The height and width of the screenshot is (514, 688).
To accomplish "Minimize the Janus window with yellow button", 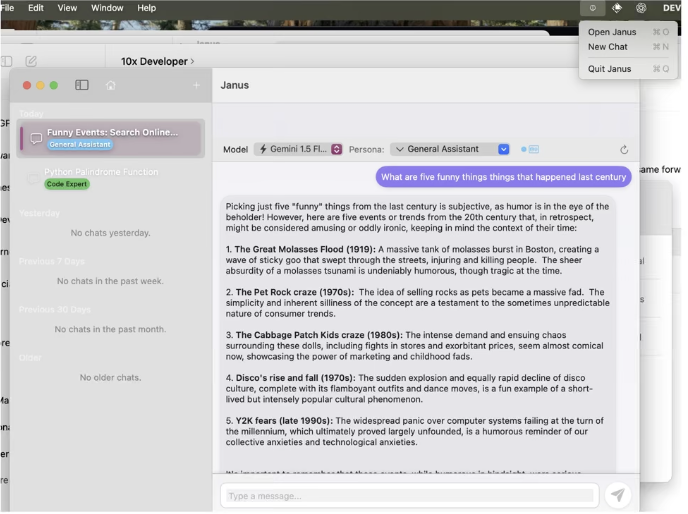I will click(40, 85).
